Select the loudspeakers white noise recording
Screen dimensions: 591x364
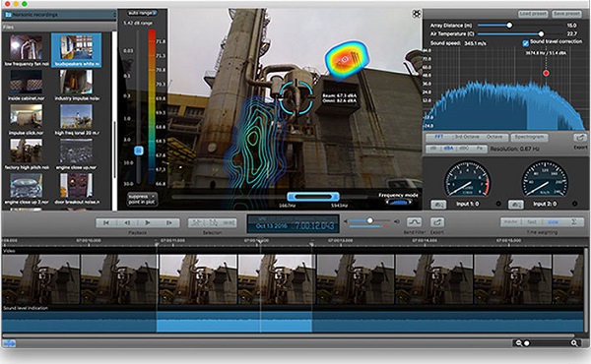(76, 50)
